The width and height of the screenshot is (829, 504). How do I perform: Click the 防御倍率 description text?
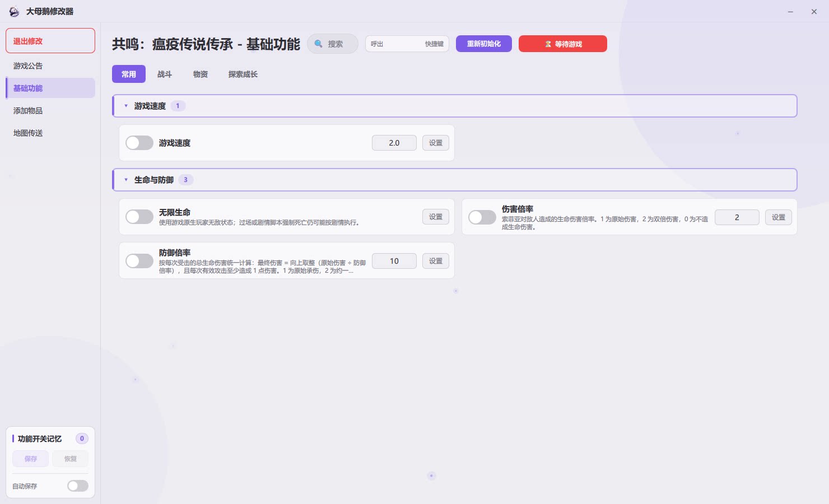[262, 267]
